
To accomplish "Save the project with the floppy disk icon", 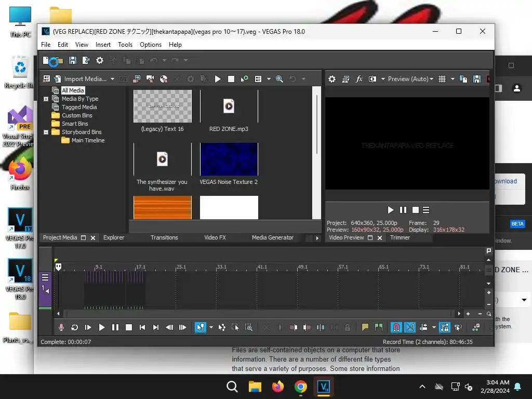I will (72, 60).
